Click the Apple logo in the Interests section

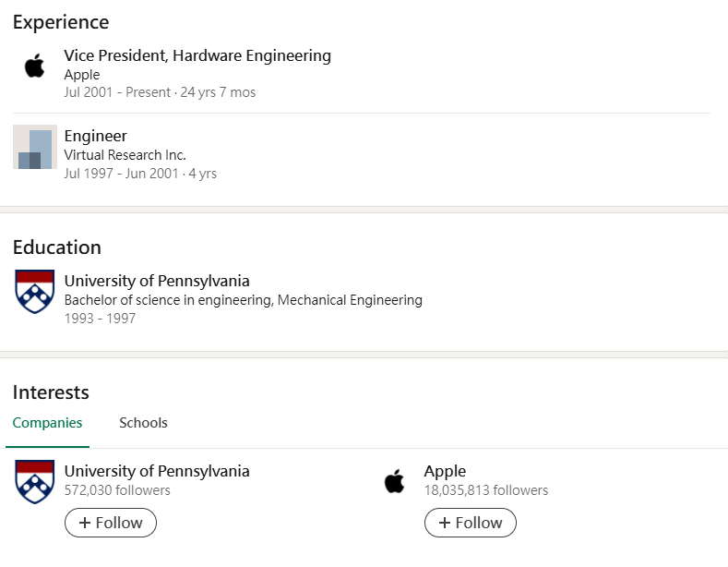(x=395, y=481)
